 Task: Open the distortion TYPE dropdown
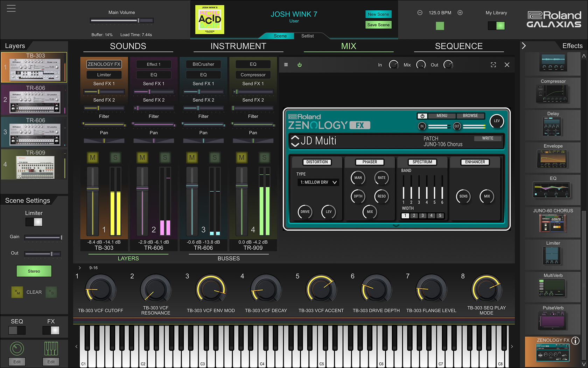[x=318, y=182]
